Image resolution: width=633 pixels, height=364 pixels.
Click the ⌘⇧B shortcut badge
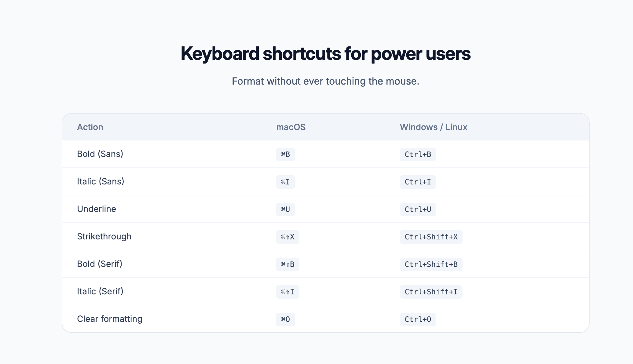pos(288,264)
